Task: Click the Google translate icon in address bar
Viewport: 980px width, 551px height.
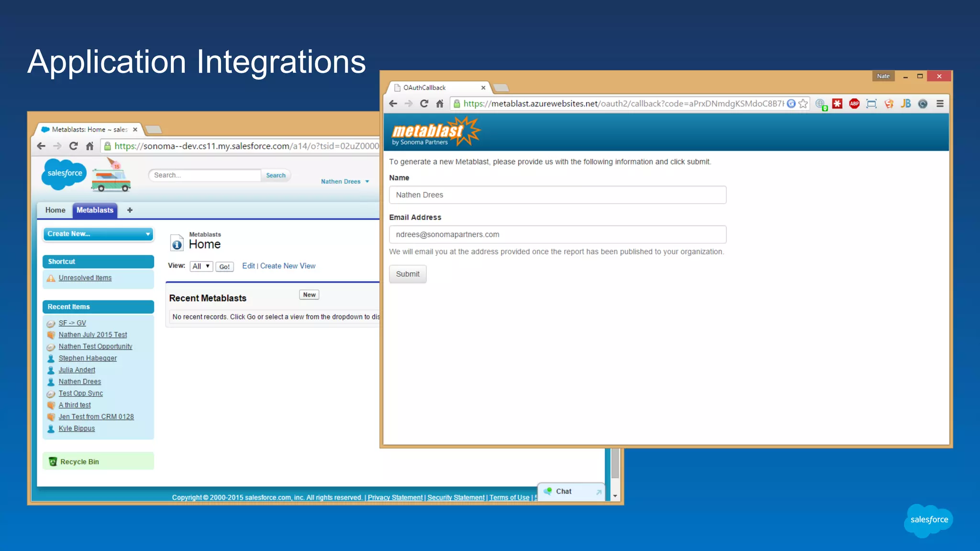Action: point(791,104)
